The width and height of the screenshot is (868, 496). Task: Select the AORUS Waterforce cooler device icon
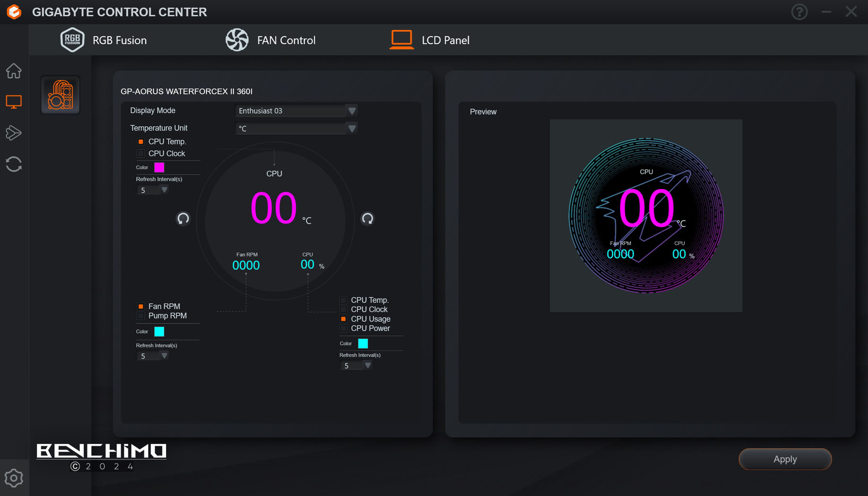pyautogui.click(x=60, y=95)
